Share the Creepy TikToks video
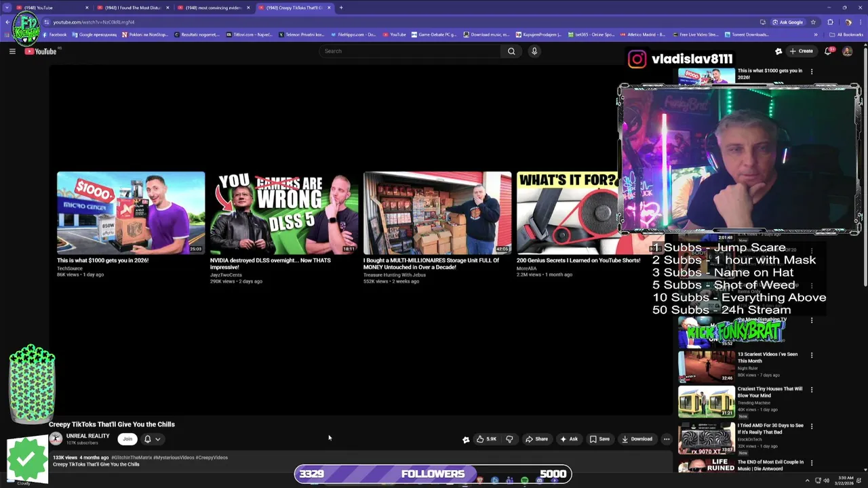Image resolution: width=868 pixels, height=488 pixels. 536,439
